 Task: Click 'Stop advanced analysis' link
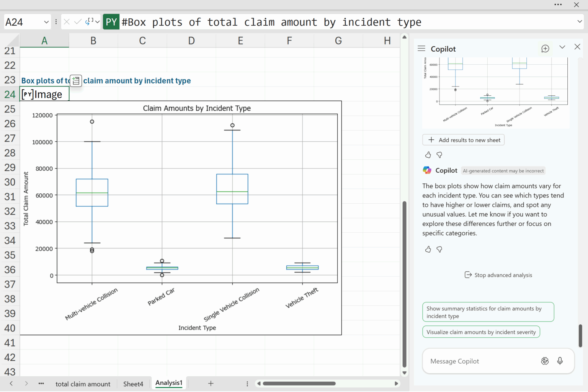(498, 275)
